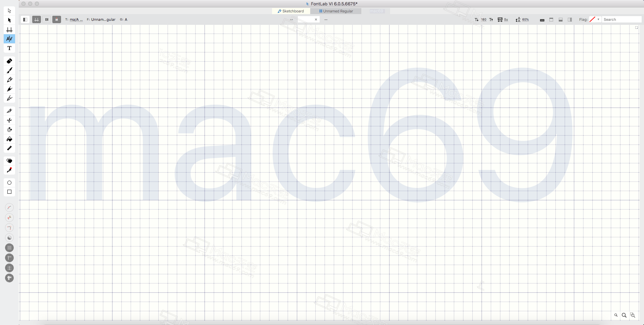Click the small square canvas corner button
Image resolution: width=644 pixels, height=325 pixels.
click(x=637, y=28)
